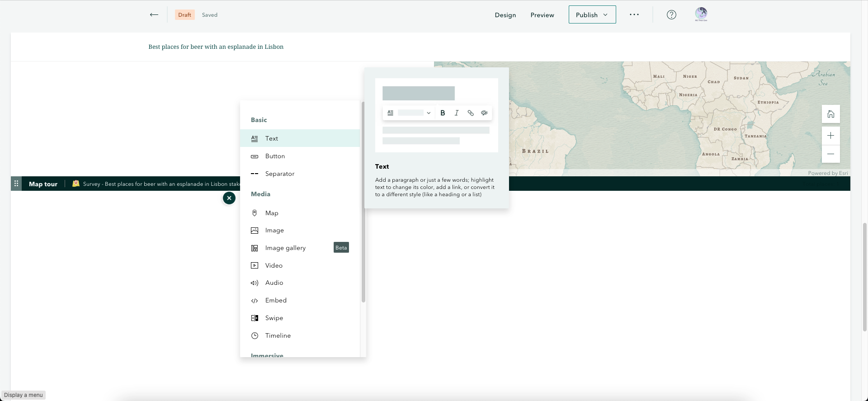Open the help question mark icon

point(671,14)
